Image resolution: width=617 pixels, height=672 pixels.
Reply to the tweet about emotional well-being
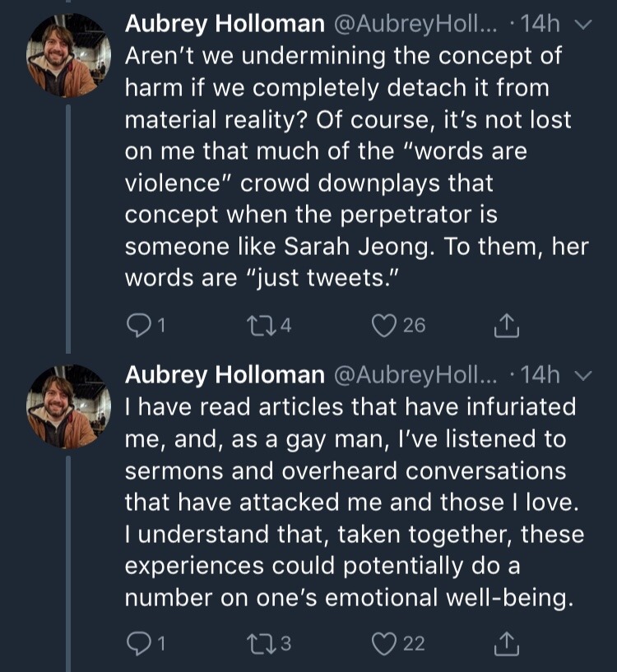(x=138, y=644)
